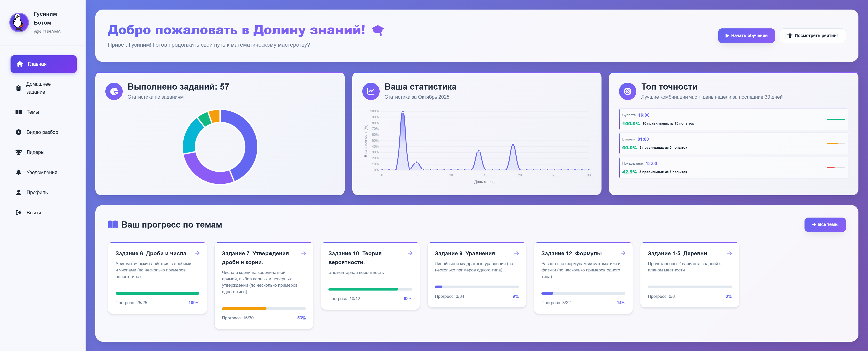Click the Прогресс: 0/8 text
This screenshot has height=351, width=868.
pos(661,296)
